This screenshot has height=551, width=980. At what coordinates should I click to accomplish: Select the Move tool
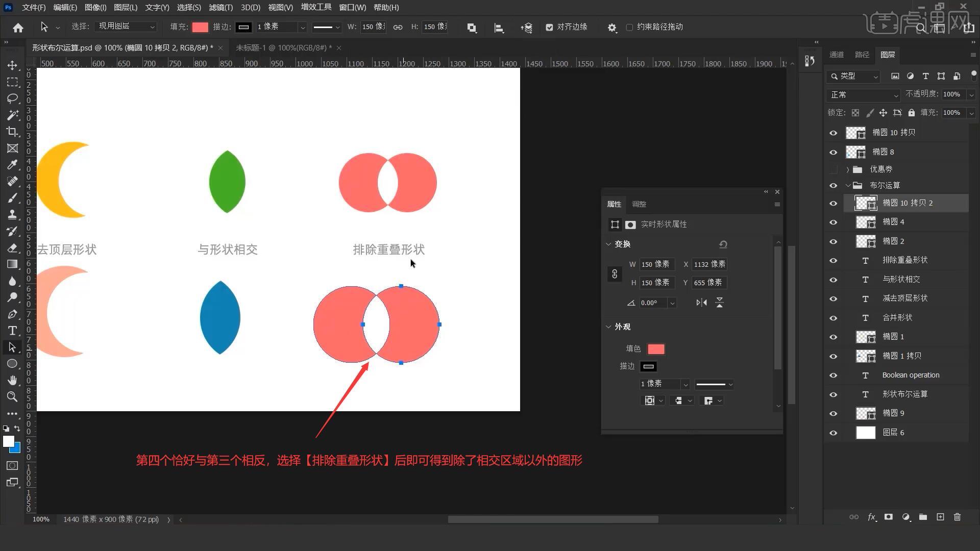(12, 66)
